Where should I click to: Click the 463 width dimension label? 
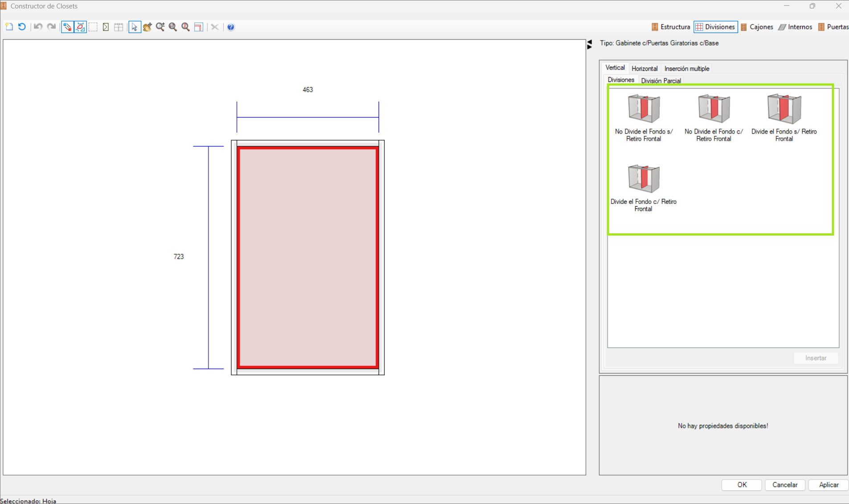tap(308, 89)
